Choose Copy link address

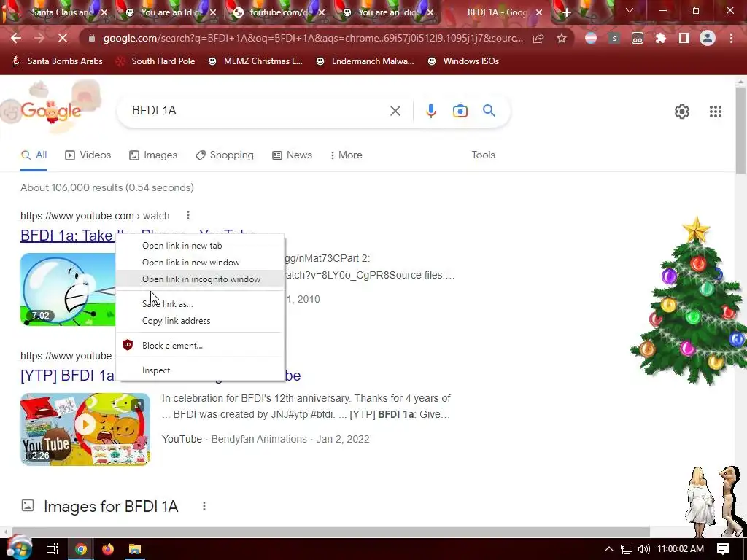(x=200, y=321)
